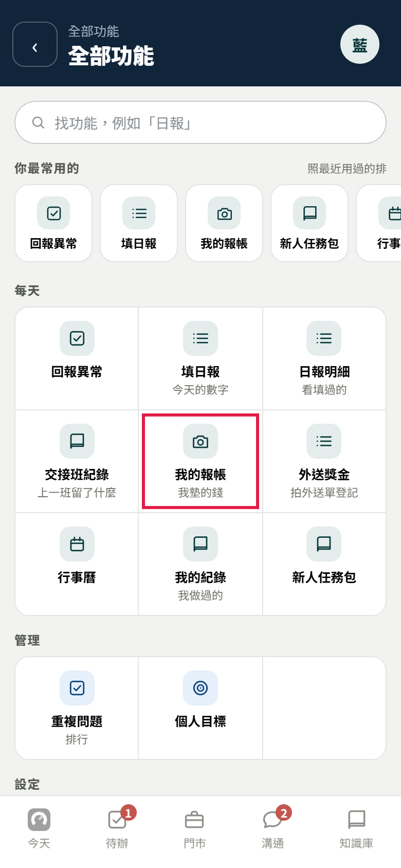The image size is (401, 868).
Task: Open 回報異常 in the 你最常用的 shortcuts
Action: click(53, 223)
